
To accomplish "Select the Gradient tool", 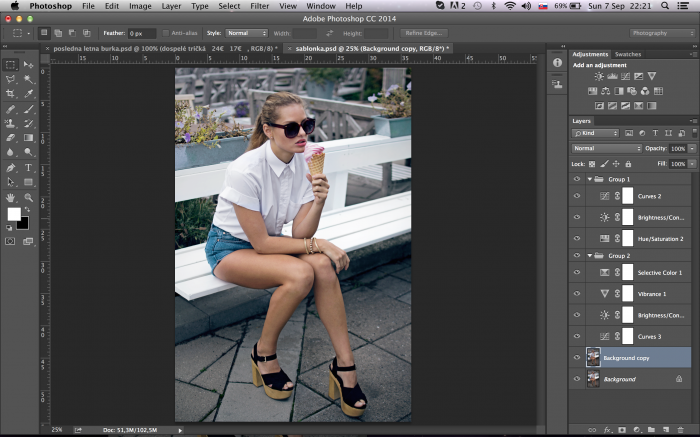I will pyautogui.click(x=29, y=137).
